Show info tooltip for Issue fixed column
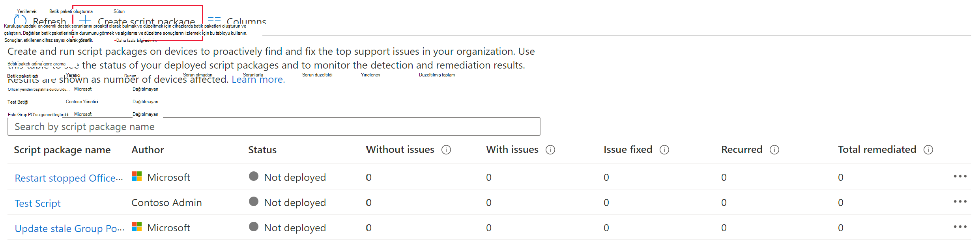This screenshot has height=249, width=980. coord(664,150)
